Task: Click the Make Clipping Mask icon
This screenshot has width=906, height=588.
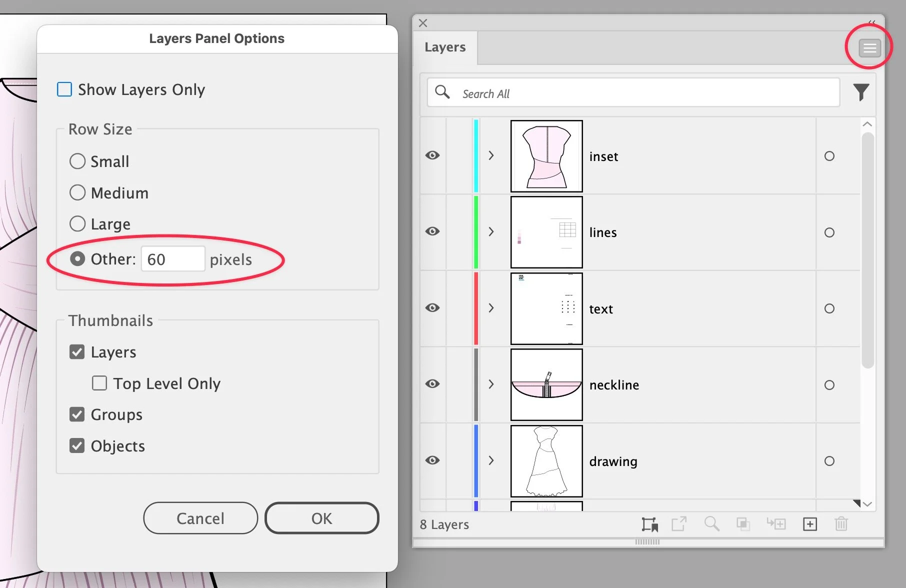Action: tap(743, 524)
